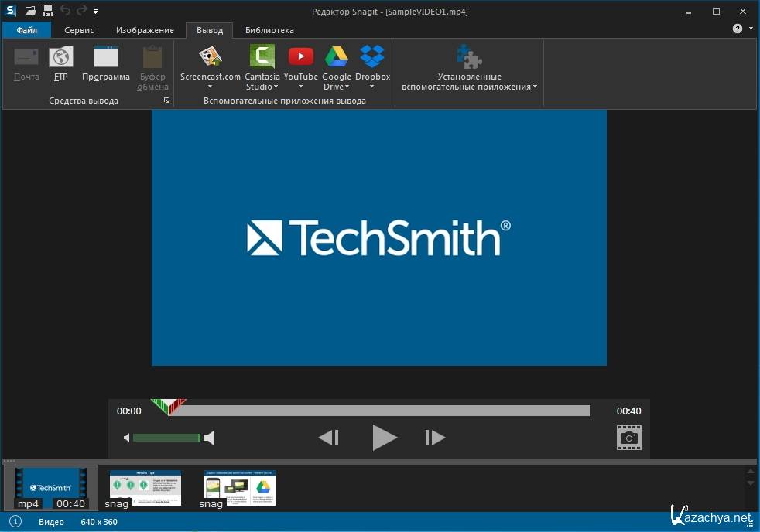This screenshot has height=532, width=760.
Task: Save with the floppy disk icon
Action: [x=48, y=11]
